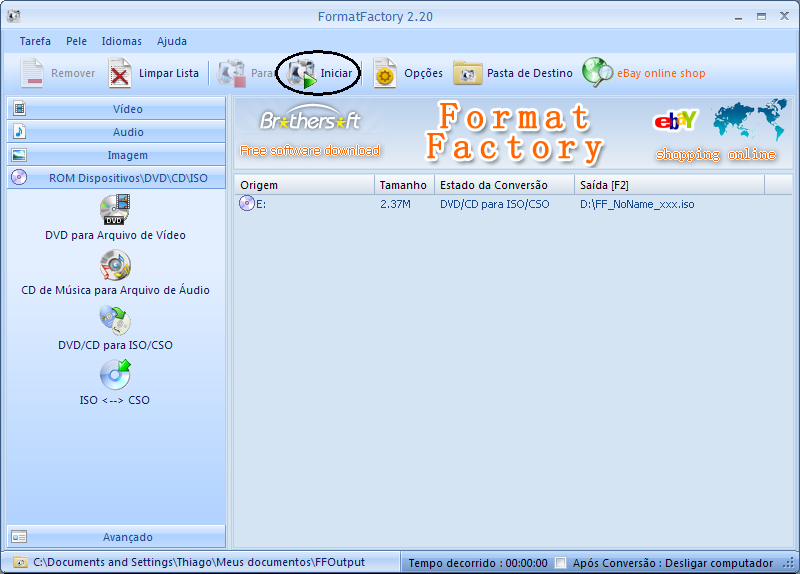Select the DVD/CD para ISO/CSO discs icon
800x574 pixels.
(115, 320)
